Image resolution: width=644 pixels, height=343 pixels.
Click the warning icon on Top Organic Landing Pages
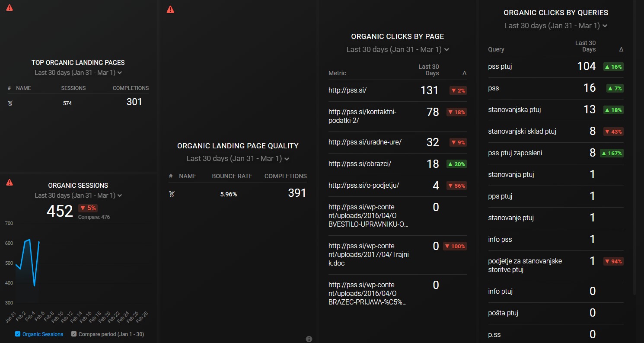10,7
